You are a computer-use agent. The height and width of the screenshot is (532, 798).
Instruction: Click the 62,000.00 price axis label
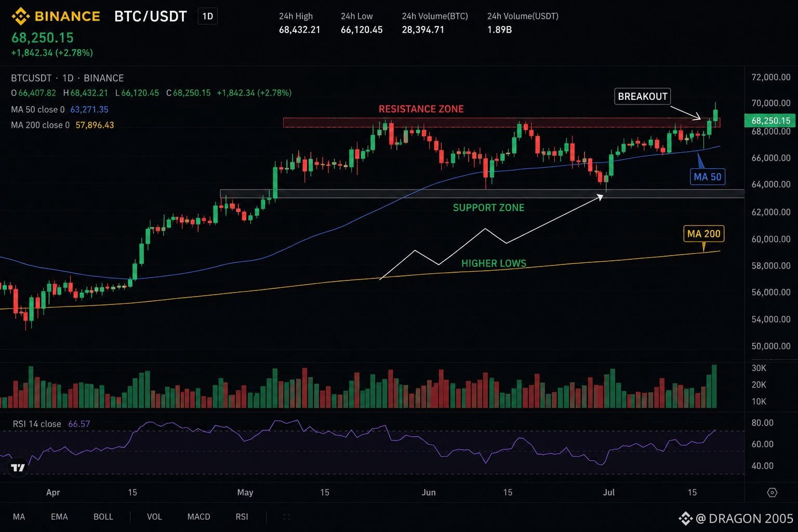pos(771,212)
